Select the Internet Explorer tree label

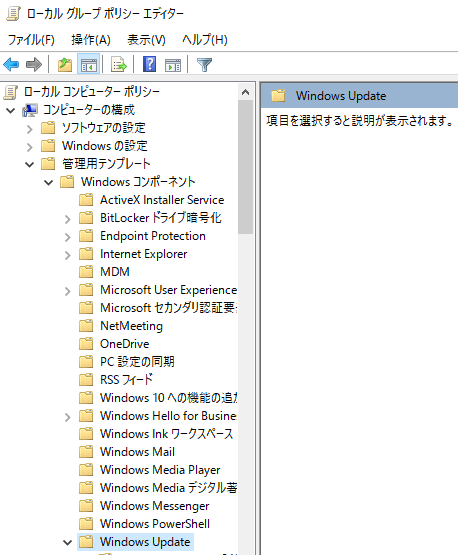(x=143, y=254)
